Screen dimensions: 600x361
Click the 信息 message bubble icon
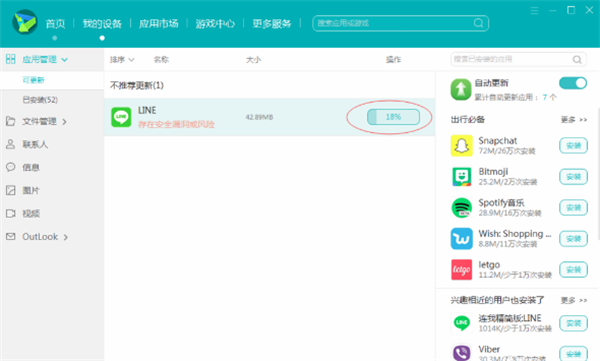11,167
